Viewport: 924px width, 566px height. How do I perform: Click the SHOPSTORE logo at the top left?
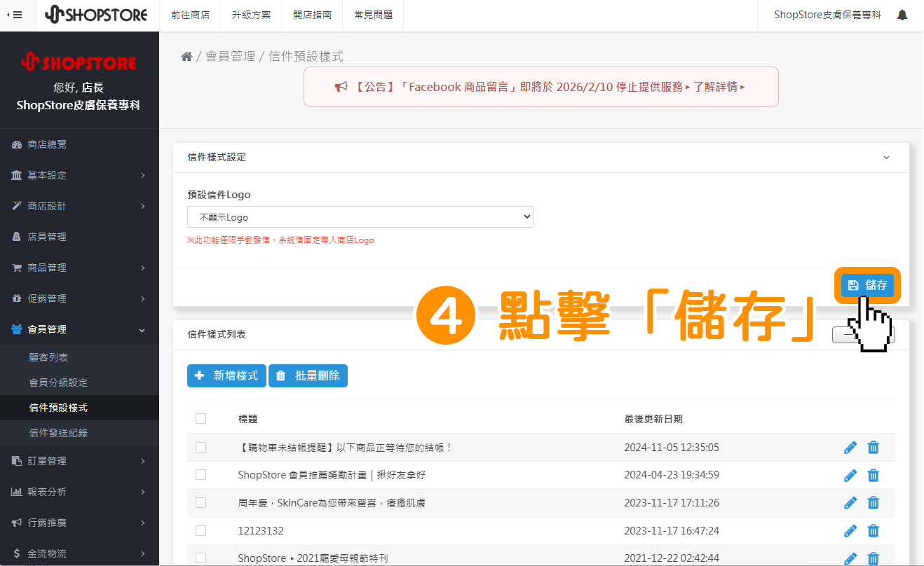pos(97,14)
